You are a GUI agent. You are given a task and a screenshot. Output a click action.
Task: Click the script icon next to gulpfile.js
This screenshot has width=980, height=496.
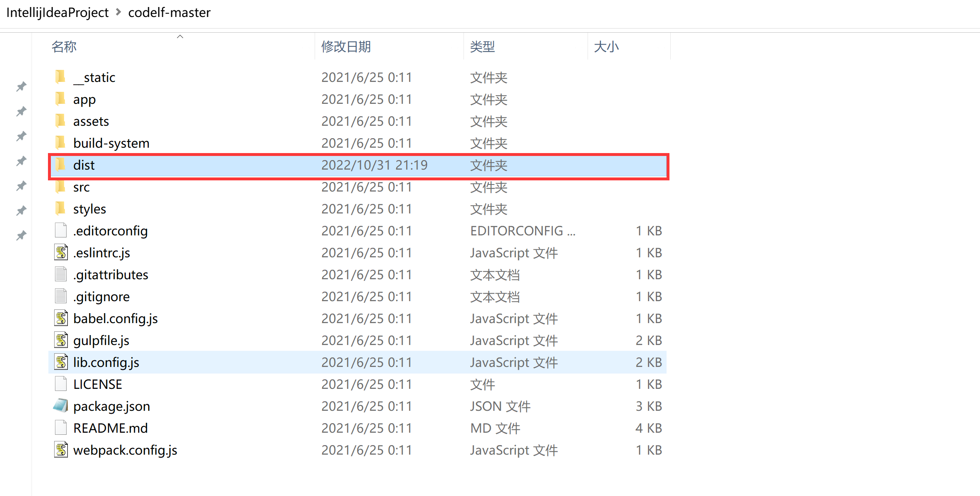pyautogui.click(x=61, y=340)
